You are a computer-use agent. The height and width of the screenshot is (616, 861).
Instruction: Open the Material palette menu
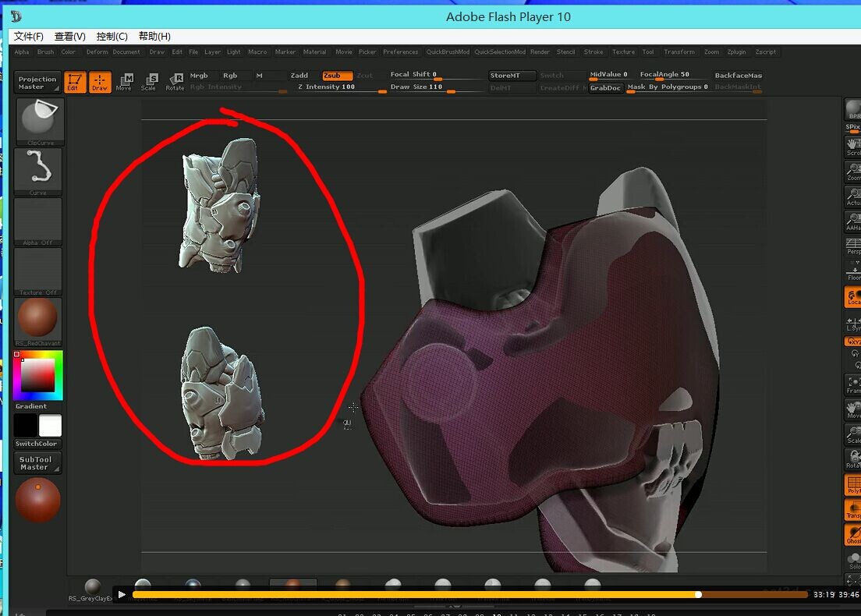click(314, 52)
